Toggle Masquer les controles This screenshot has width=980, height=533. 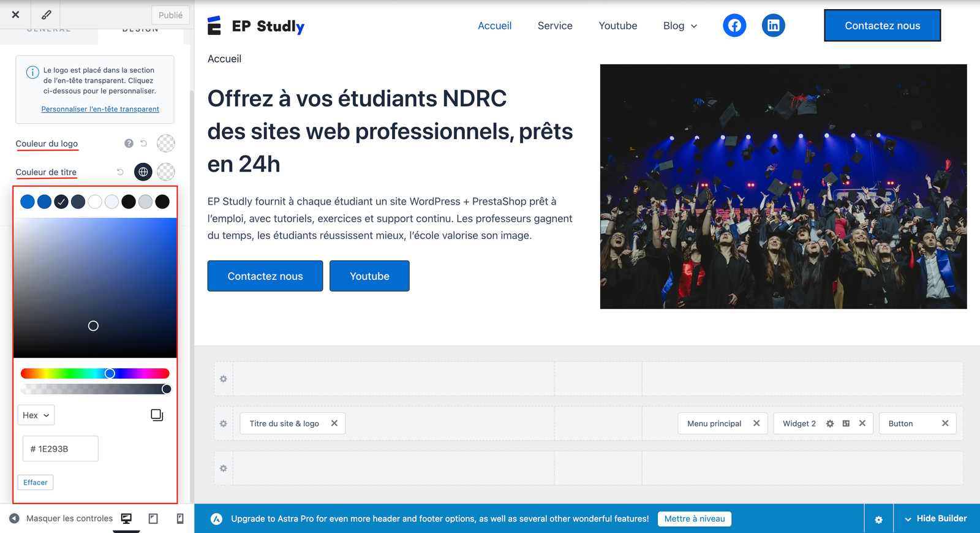tap(61, 518)
